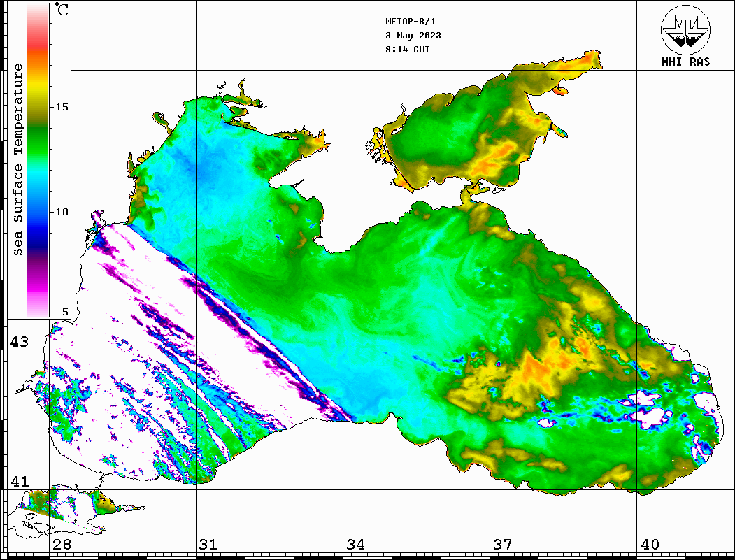Click longitude label 28
Viewport: 735px width, 560px height.
pos(62,544)
